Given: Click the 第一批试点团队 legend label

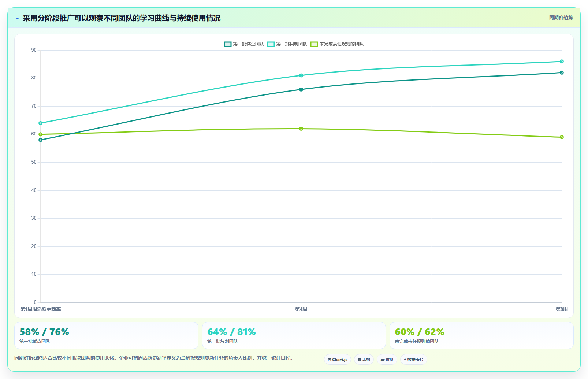Looking at the screenshot, I should pos(249,44).
